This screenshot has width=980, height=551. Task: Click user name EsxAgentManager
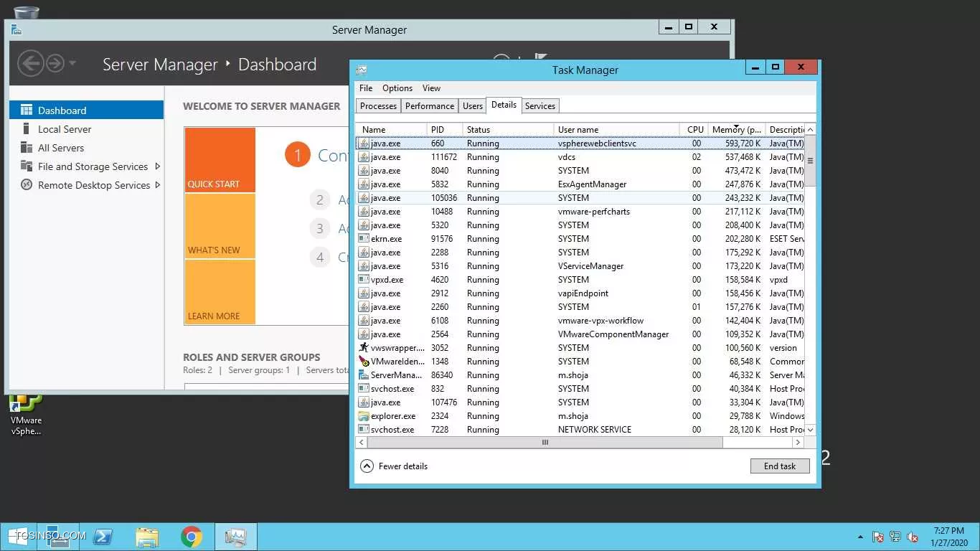[x=592, y=184]
